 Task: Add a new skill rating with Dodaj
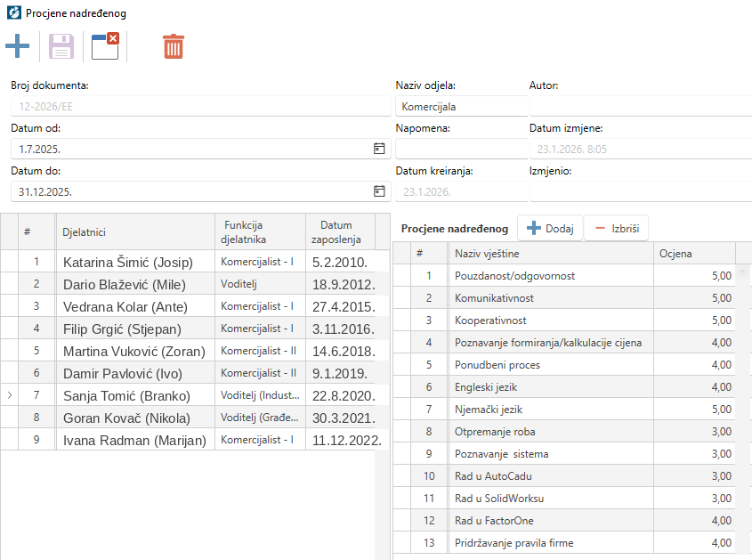click(550, 228)
